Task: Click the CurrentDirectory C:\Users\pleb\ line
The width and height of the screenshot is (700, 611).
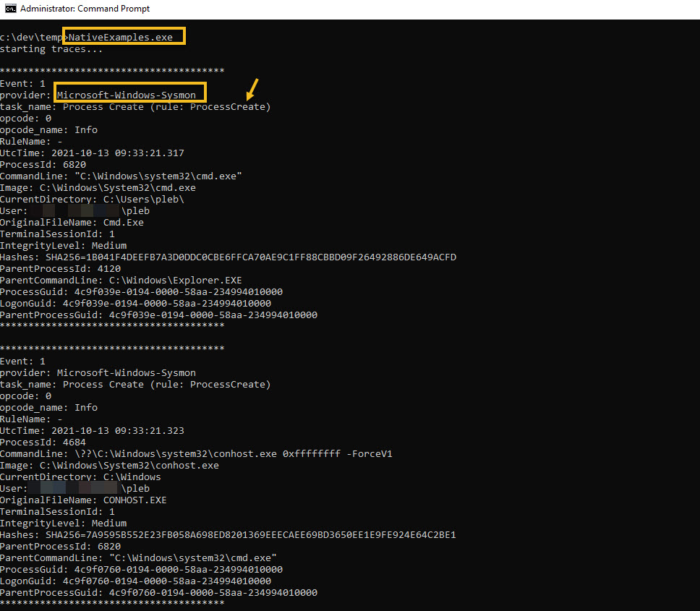Action: (93, 200)
